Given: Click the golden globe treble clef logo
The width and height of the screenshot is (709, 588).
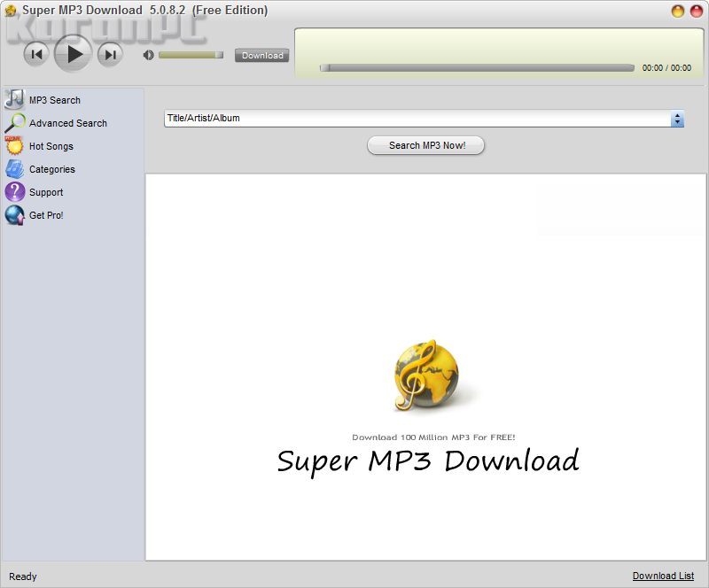Looking at the screenshot, I should [x=425, y=375].
